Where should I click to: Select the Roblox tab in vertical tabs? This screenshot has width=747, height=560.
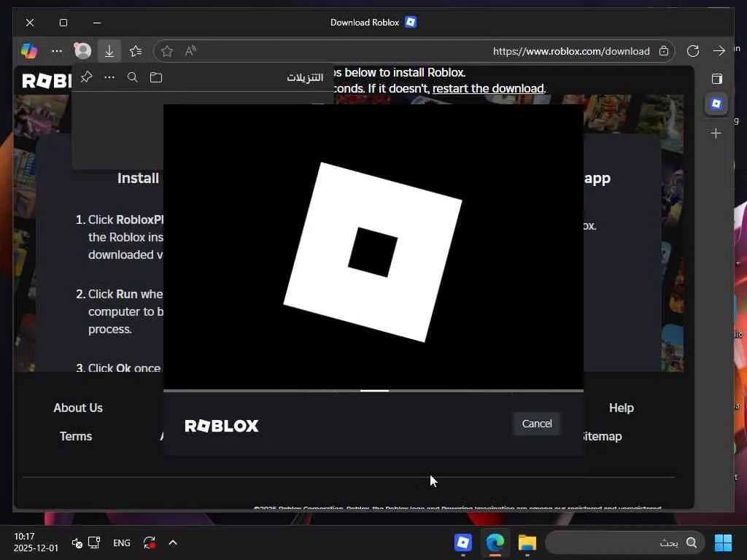click(716, 104)
